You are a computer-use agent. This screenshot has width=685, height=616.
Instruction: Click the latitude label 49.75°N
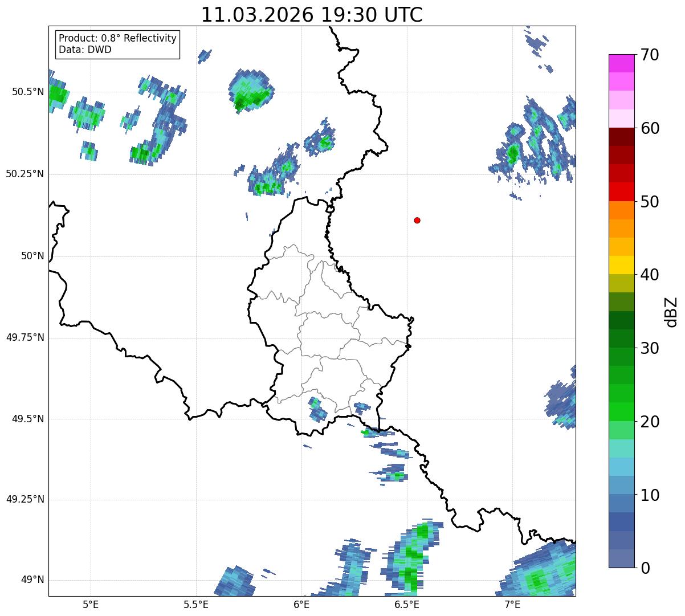pyautogui.click(x=25, y=337)
